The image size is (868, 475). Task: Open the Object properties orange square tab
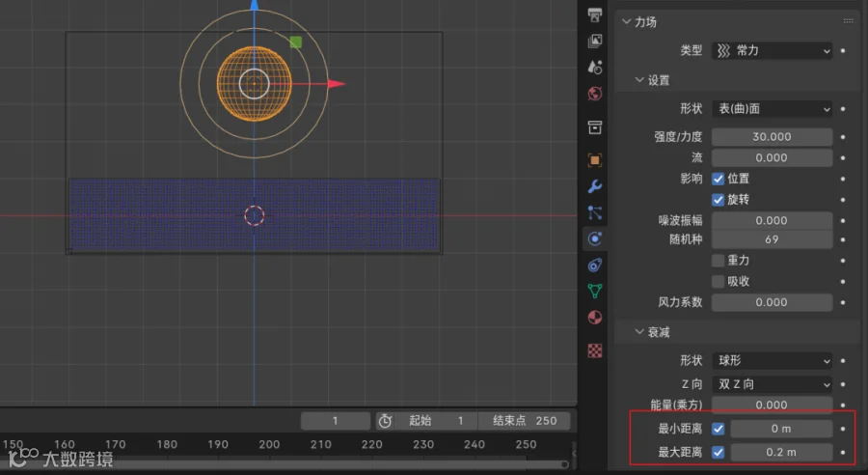click(x=595, y=160)
